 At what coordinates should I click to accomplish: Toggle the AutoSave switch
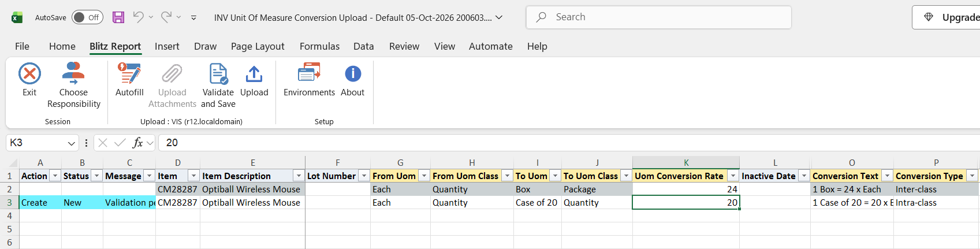(x=87, y=17)
